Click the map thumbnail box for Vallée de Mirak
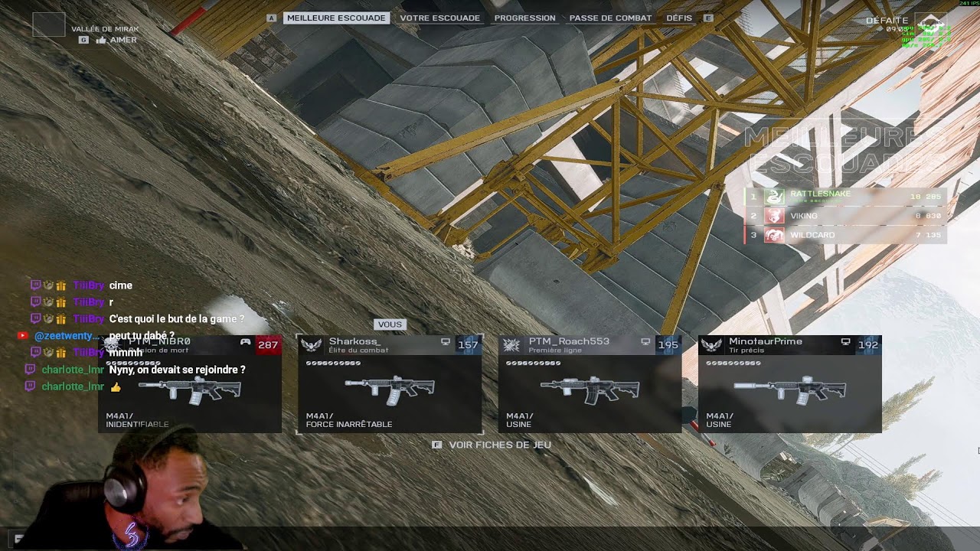The image size is (980, 551). (49, 24)
